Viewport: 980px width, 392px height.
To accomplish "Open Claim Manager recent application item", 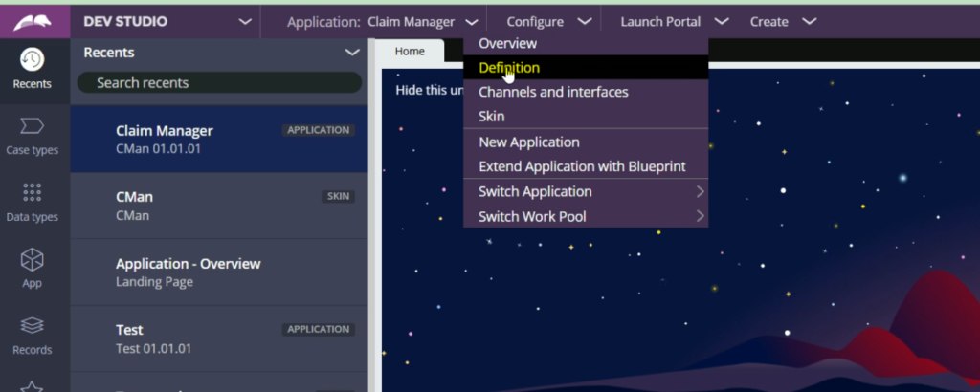I will click(x=219, y=139).
